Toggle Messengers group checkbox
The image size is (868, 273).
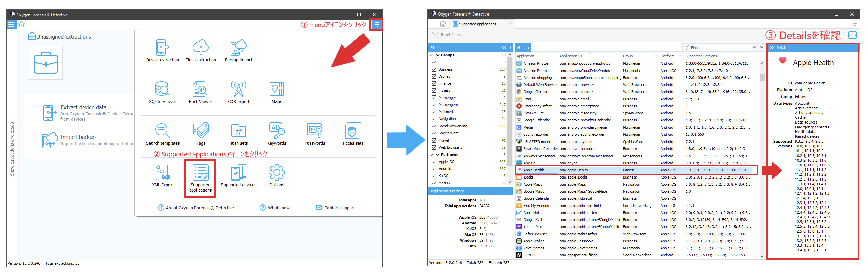click(434, 105)
